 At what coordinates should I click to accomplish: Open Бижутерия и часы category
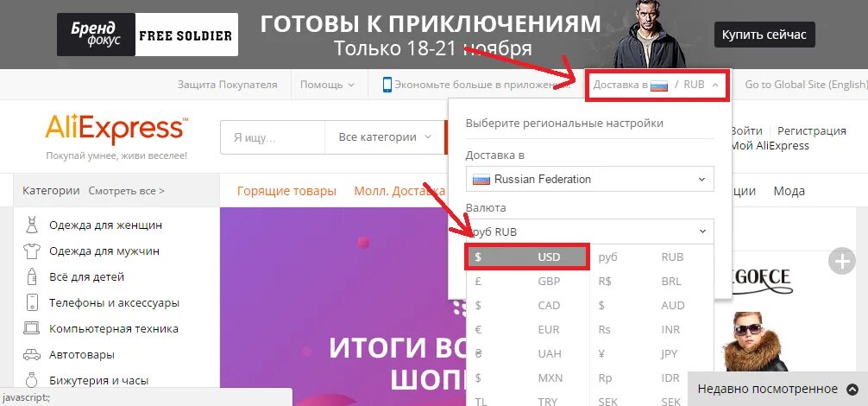(x=99, y=380)
